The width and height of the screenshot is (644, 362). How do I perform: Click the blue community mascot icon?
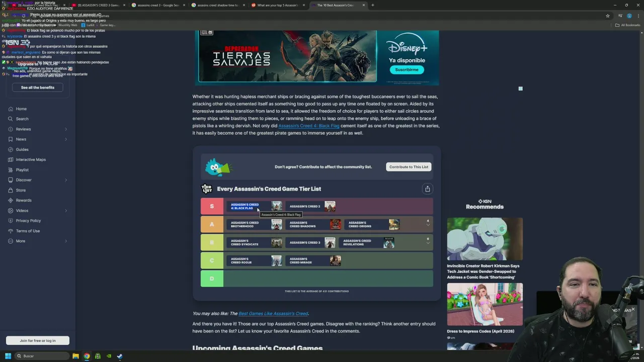(218, 167)
